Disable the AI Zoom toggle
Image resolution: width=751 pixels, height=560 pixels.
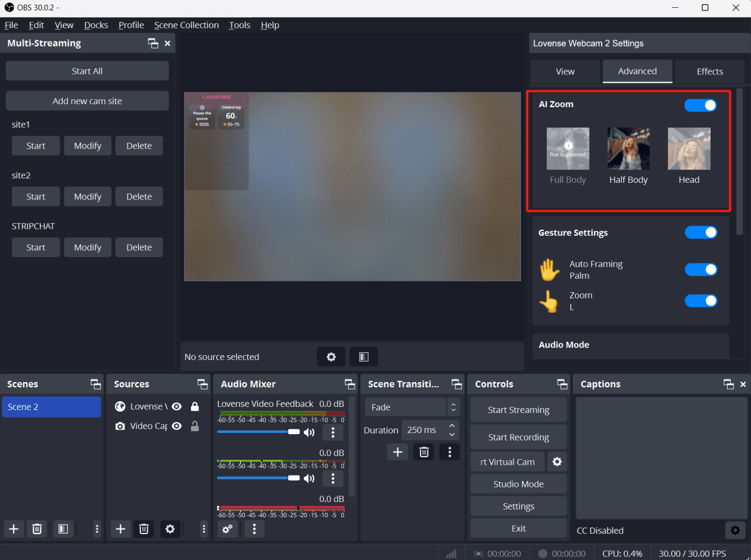pos(700,105)
